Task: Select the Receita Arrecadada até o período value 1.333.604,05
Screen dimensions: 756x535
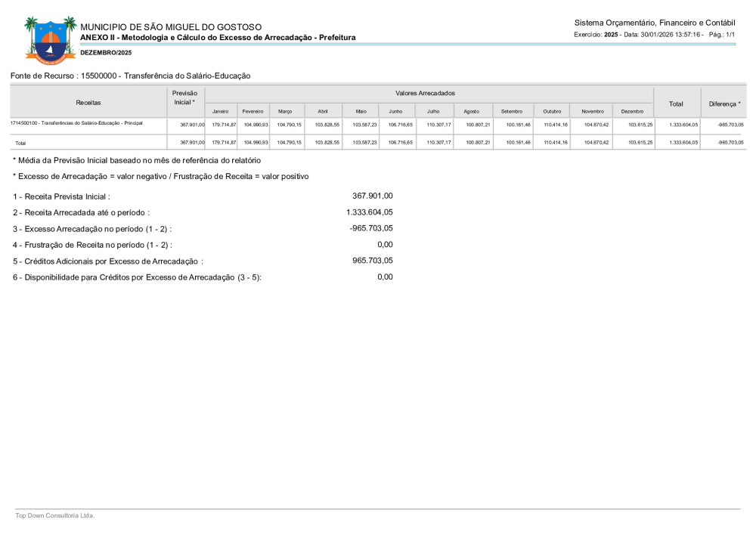Action: [x=369, y=212]
